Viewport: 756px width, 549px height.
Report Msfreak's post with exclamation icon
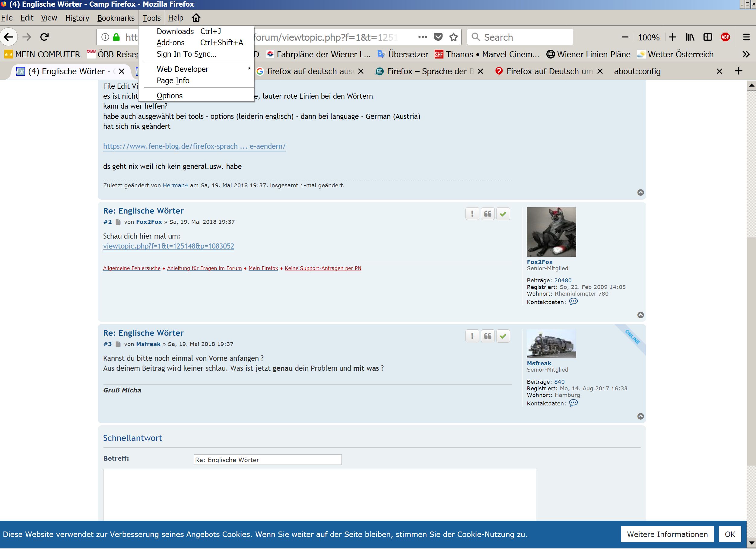[x=472, y=336]
